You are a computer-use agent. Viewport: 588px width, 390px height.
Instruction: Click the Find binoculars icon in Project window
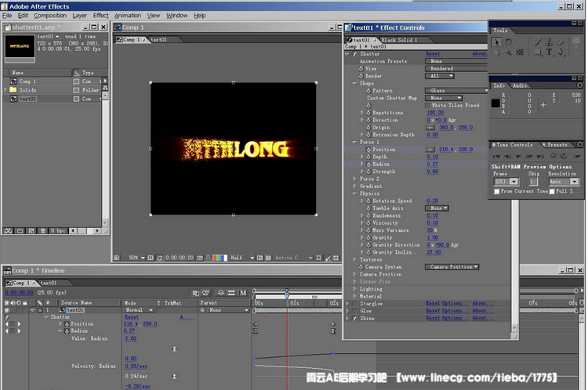9,231
